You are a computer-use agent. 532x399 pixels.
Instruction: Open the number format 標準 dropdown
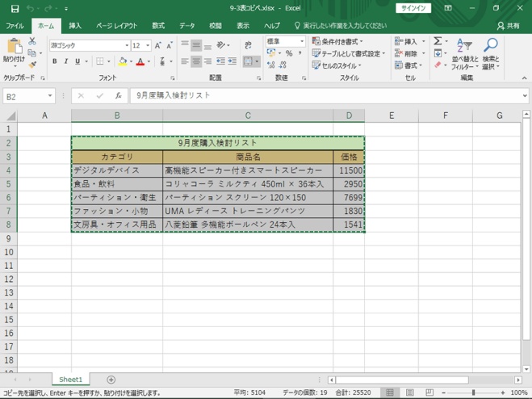click(303, 41)
